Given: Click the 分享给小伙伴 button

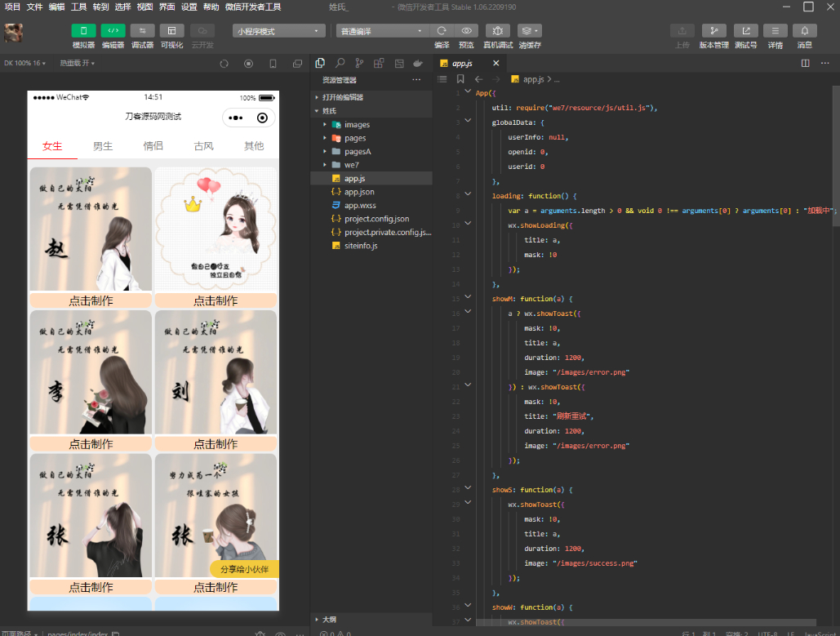Looking at the screenshot, I should coord(244,569).
